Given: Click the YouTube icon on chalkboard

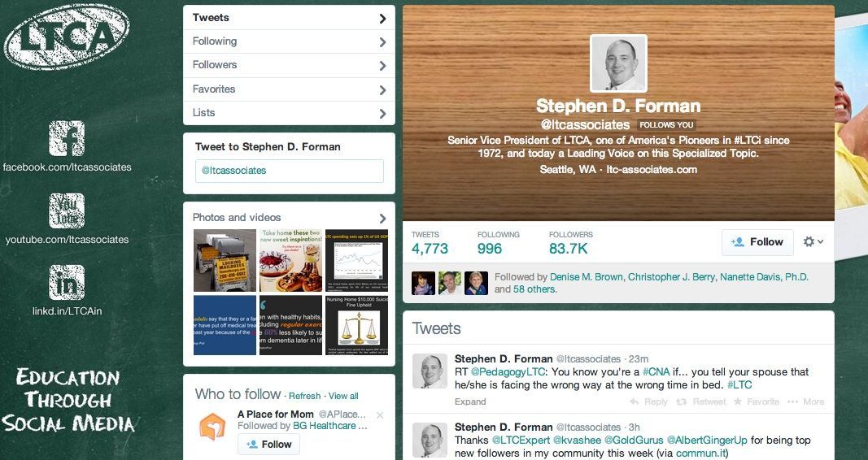Looking at the screenshot, I should [x=67, y=210].
